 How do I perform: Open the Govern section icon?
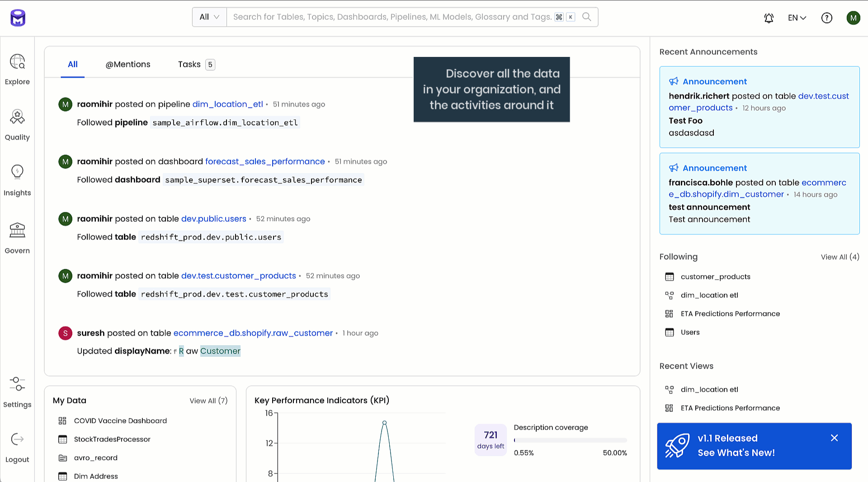pyautogui.click(x=17, y=230)
